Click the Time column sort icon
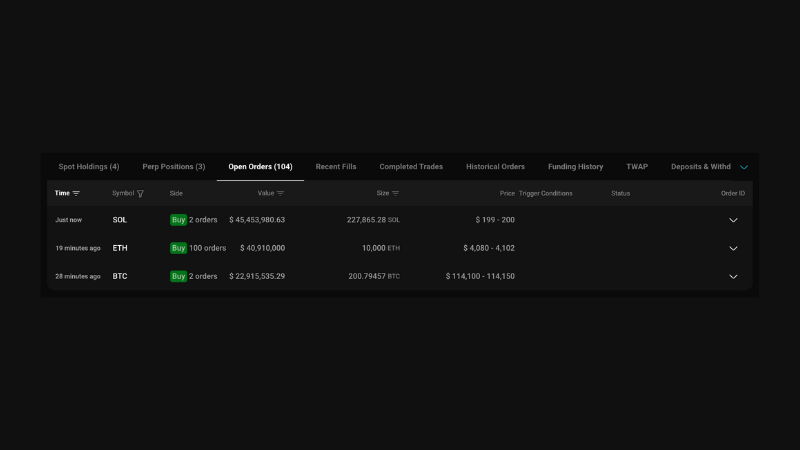This screenshot has height=450, width=800. click(x=76, y=193)
